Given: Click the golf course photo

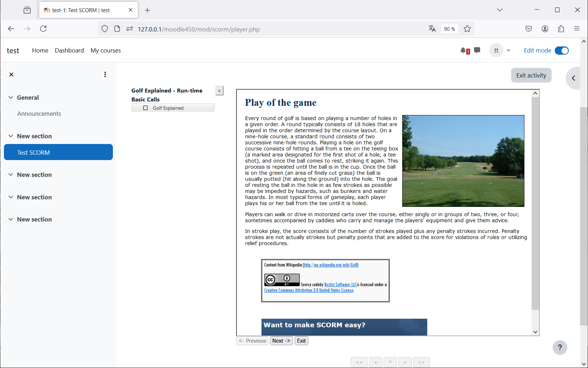Looking at the screenshot, I should 463,161.
